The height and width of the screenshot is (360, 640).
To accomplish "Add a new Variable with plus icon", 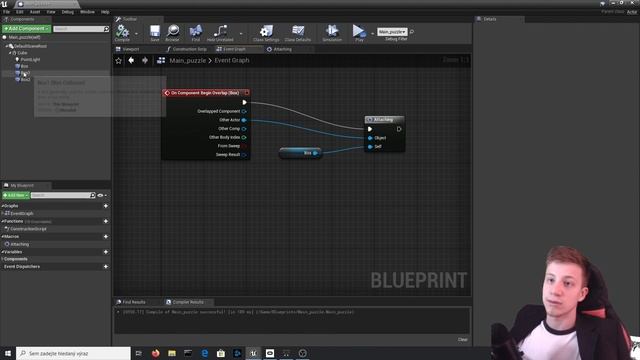I will click(106, 252).
